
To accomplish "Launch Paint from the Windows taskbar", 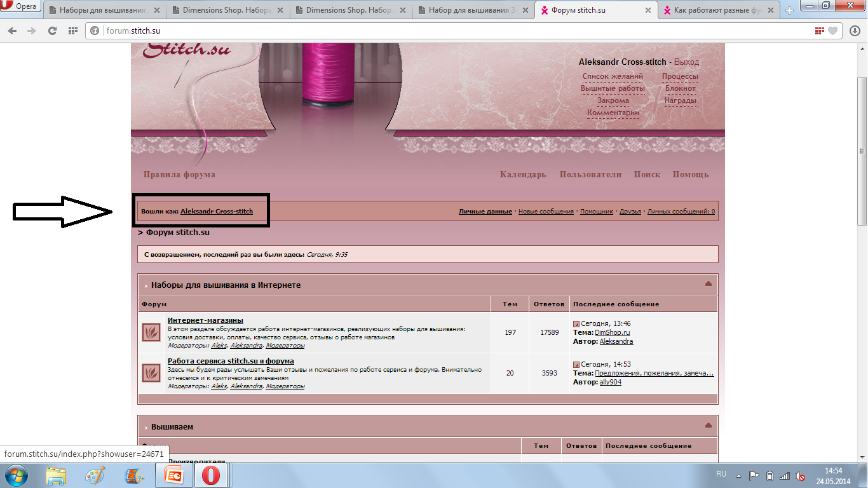I will coord(95,475).
